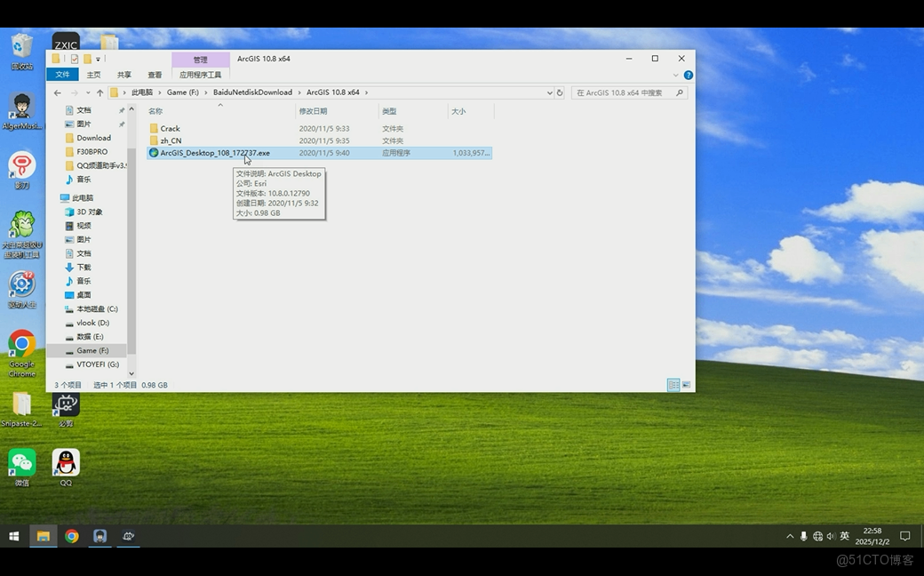
Task: Go back using the back arrow
Action: pos(58,92)
